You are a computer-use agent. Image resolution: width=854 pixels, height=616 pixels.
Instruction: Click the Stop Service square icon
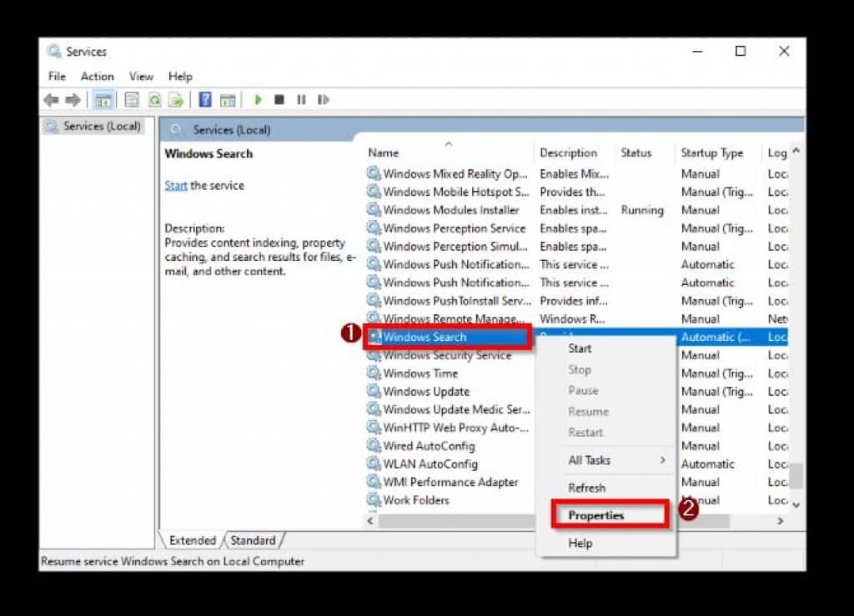[279, 99]
